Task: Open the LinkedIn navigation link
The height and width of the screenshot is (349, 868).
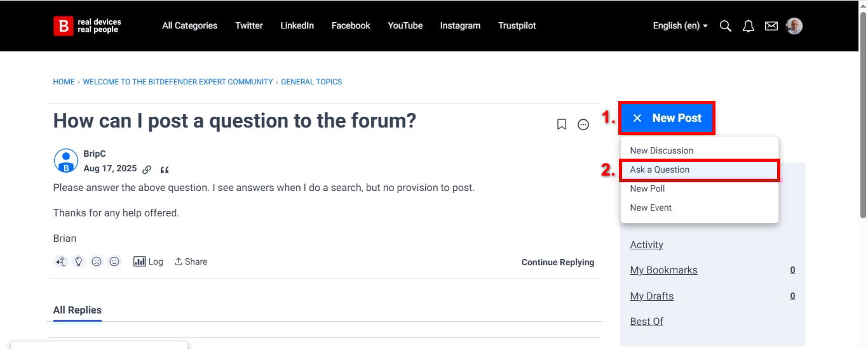Action: pyautogui.click(x=297, y=26)
